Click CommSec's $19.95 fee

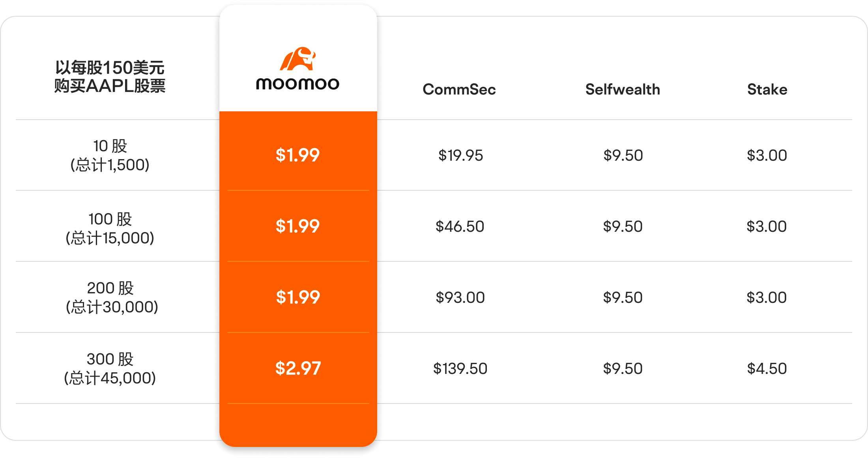460,156
